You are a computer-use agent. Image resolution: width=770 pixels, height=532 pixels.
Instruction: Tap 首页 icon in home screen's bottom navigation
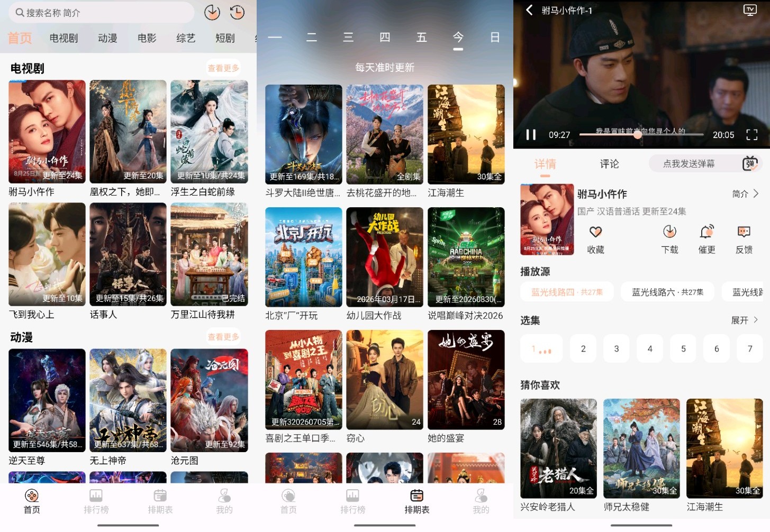(x=32, y=501)
